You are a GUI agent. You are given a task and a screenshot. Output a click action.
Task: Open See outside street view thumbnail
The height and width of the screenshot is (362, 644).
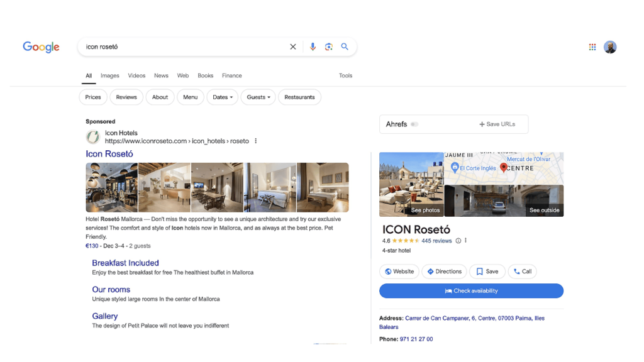click(504, 200)
